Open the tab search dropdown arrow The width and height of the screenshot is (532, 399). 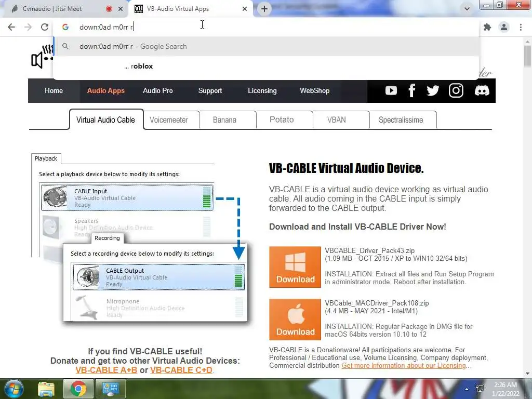467,9
